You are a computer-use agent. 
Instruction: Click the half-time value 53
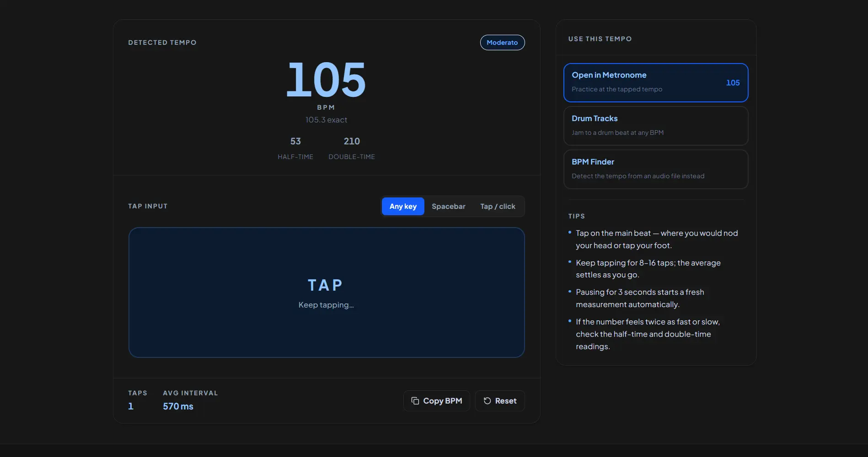295,141
